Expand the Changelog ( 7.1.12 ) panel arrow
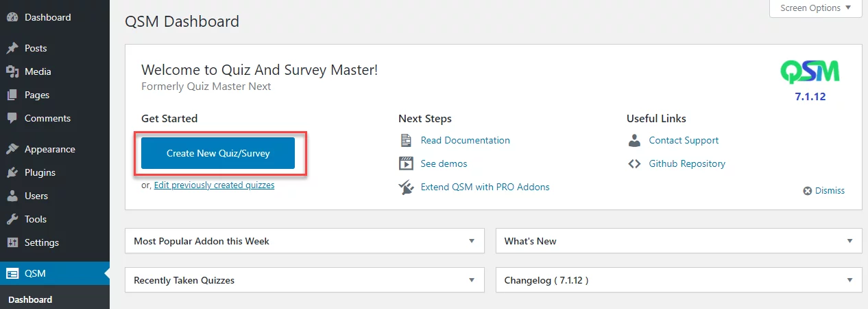The width and height of the screenshot is (868, 309). 850,280
